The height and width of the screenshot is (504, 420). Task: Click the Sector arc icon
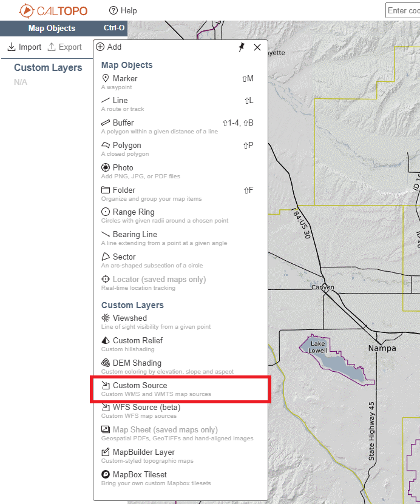click(105, 257)
